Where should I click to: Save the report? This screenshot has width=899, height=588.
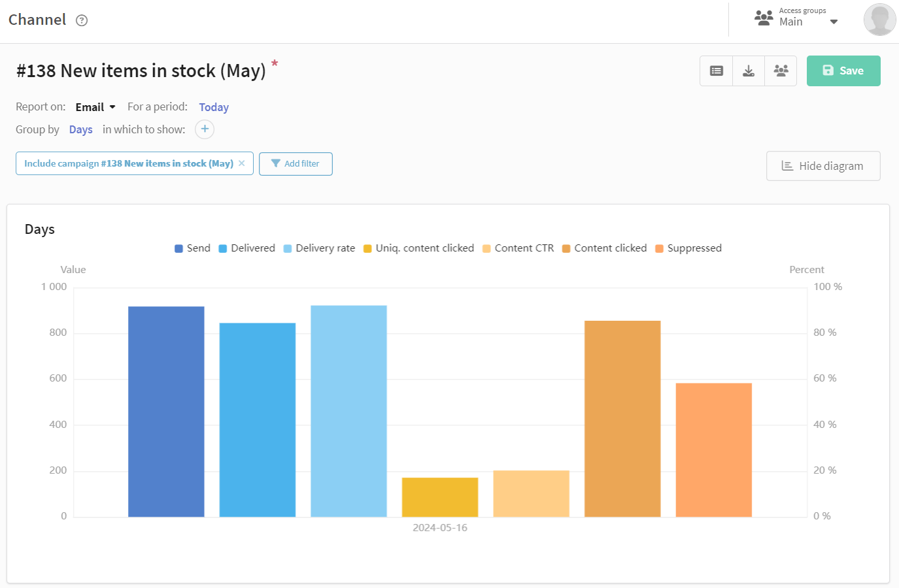pyautogui.click(x=843, y=71)
